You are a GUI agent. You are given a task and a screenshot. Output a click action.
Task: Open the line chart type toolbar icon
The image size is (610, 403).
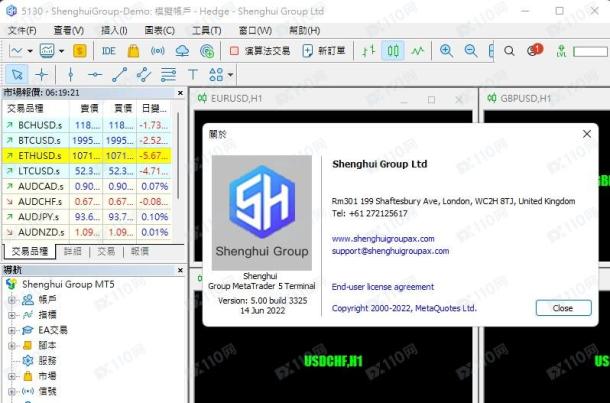pyautogui.click(x=16, y=51)
